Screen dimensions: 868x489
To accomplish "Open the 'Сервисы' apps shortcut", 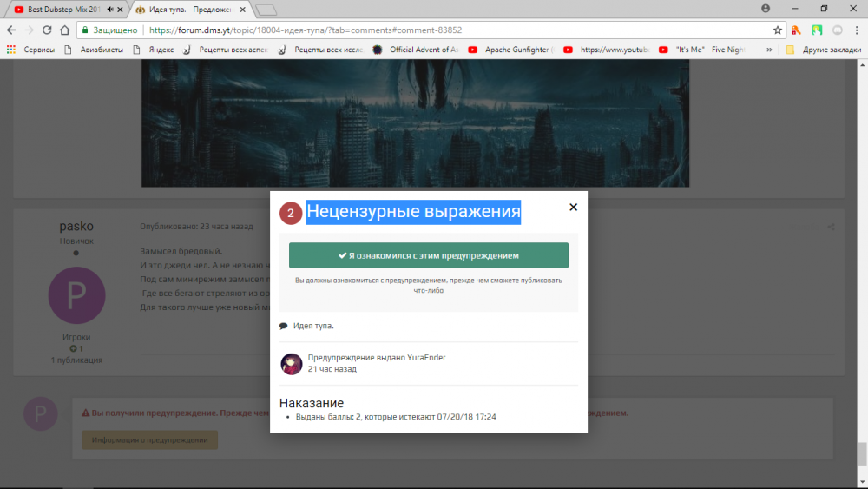I will (31, 50).
